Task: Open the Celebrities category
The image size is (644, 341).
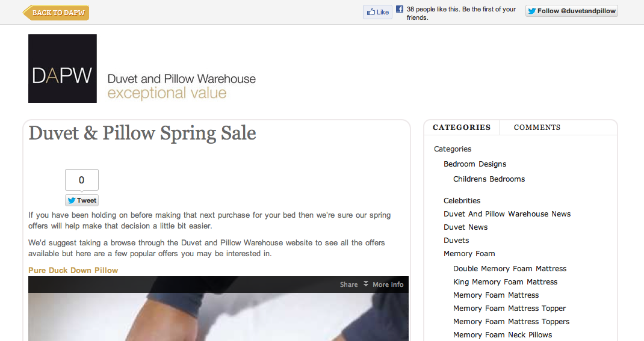Action: [x=462, y=201]
